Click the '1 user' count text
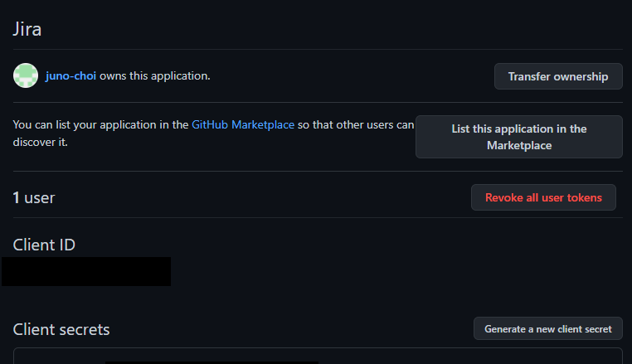The height and width of the screenshot is (364, 632). click(34, 197)
